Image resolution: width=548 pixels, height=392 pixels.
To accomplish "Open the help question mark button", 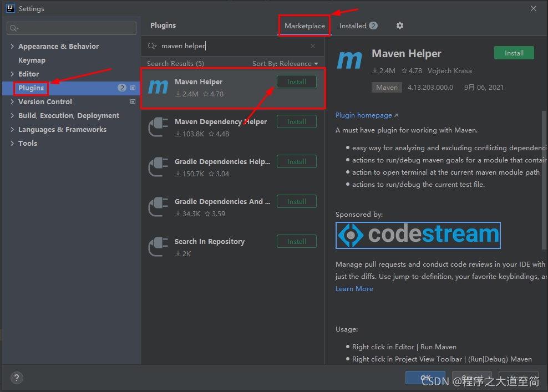I will click(x=17, y=378).
